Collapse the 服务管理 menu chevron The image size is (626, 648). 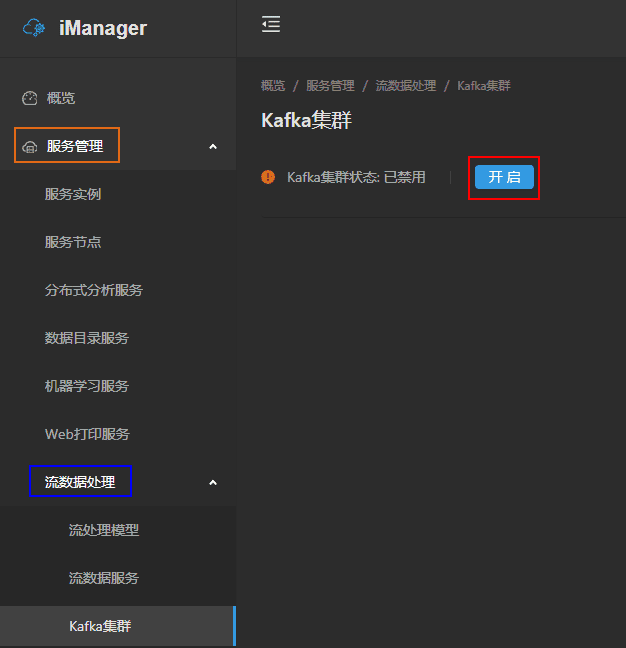point(212,147)
